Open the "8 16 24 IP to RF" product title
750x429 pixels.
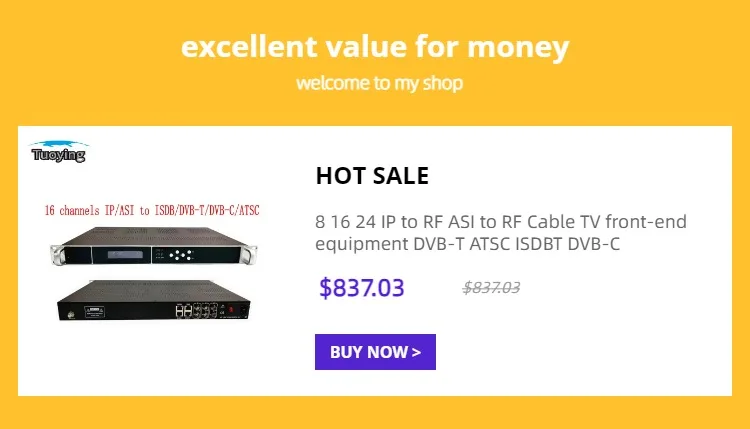(501, 232)
